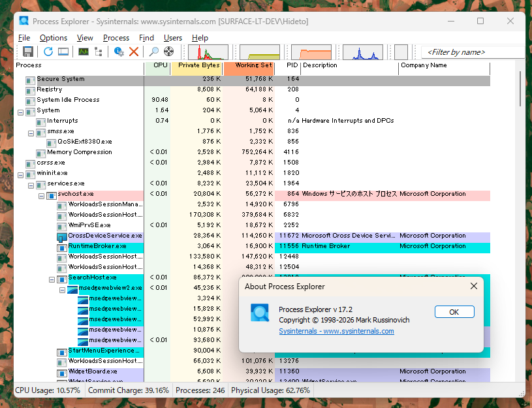Open the Users menu
The image size is (532, 408).
[173, 38]
